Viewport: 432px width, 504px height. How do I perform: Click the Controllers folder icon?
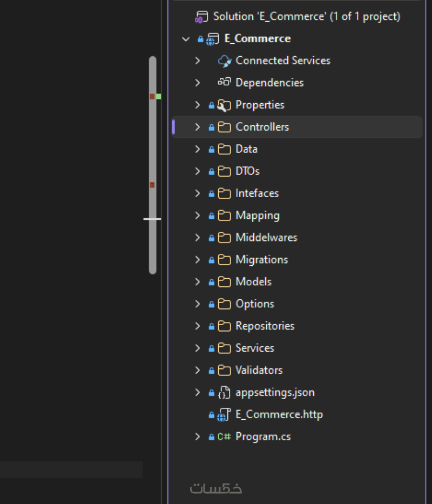[x=224, y=127]
